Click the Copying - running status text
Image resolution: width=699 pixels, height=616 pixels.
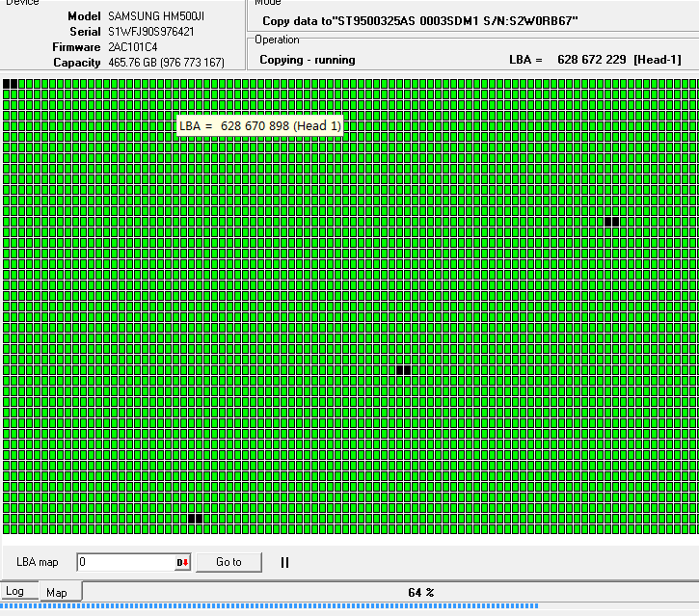pyautogui.click(x=308, y=60)
